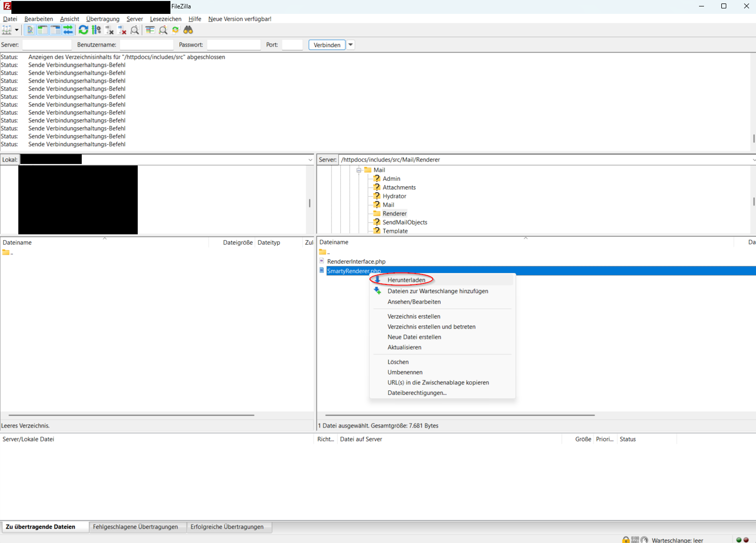
Task: Toggle processing of the transfer queue
Action: click(x=97, y=30)
